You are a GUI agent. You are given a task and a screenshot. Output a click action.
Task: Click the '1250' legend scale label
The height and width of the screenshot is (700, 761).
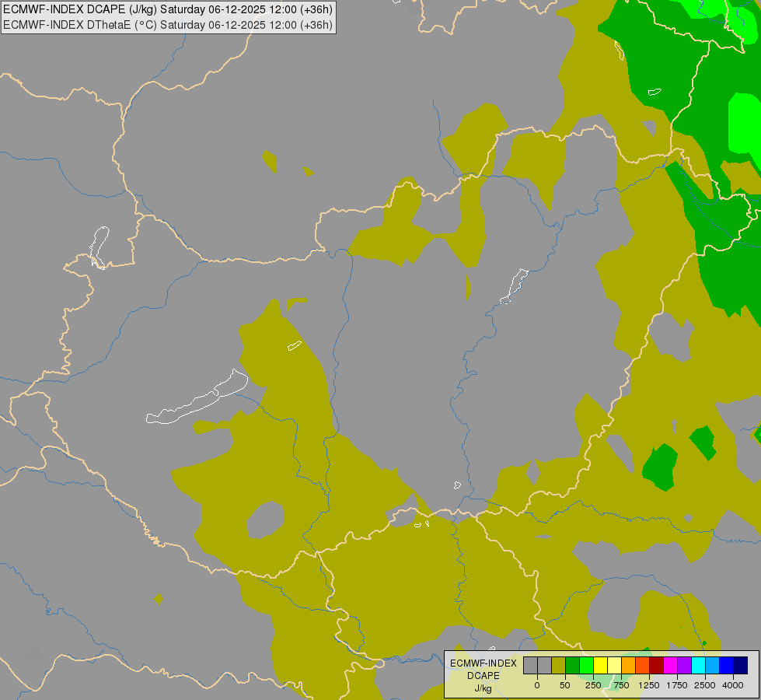point(649,685)
